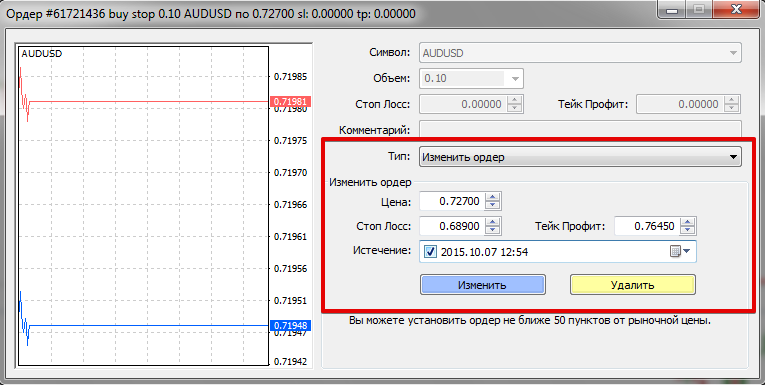Click lower Тейк Профит field 0.76450
This screenshot has height=385, width=765.
pyautogui.click(x=647, y=226)
